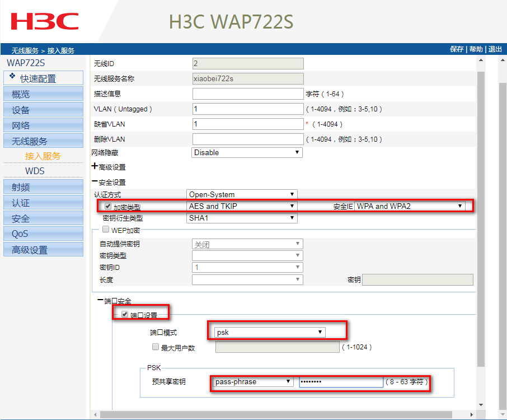The image size is (507, 420).
Task: Select the 接入服务 submenu item
Action: coord(43,156)
